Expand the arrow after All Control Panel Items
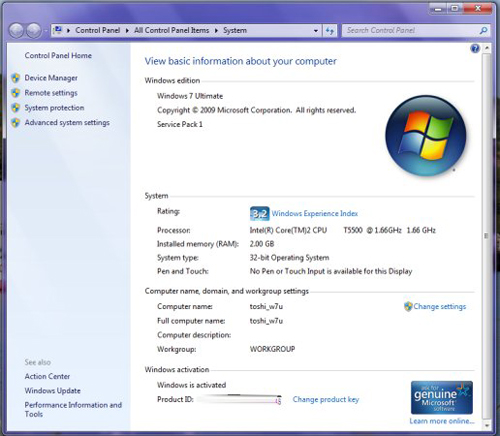Viewport: 500px width, 436px height. pos(216,30)
